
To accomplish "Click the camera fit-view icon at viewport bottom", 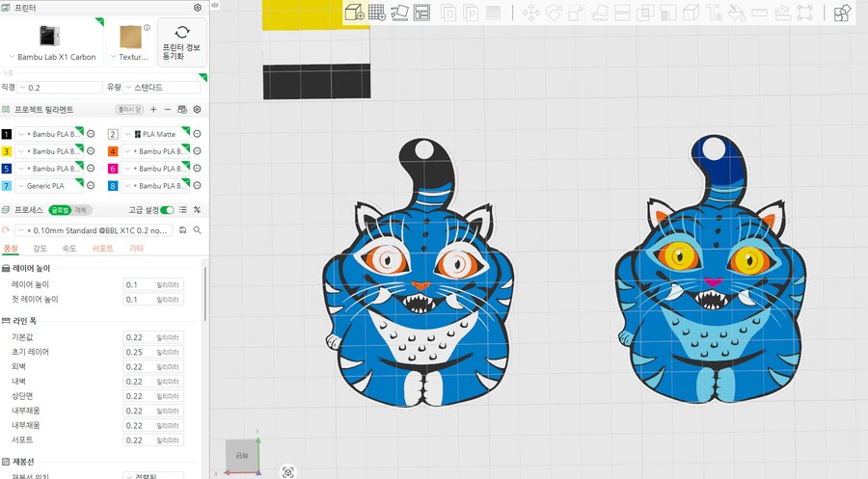I will click(x=287, y=472).
